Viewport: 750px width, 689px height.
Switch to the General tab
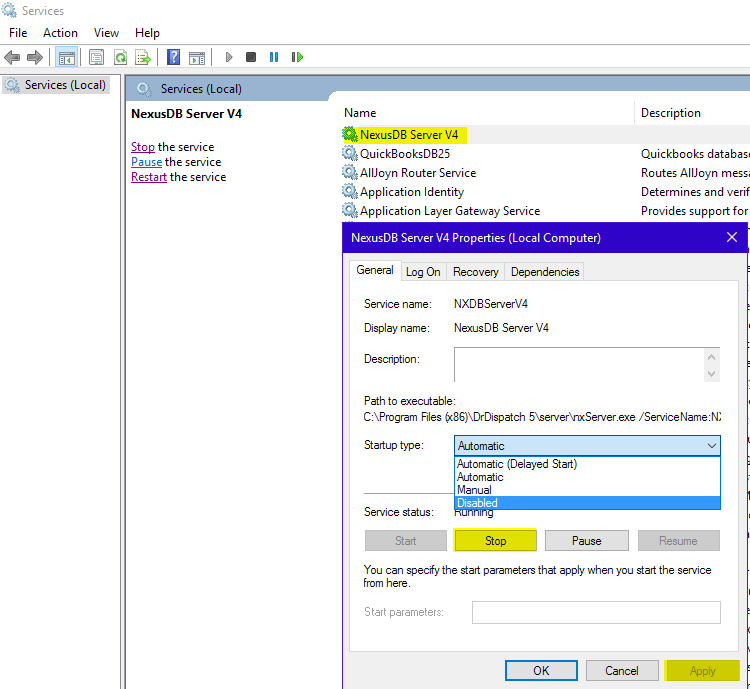pos(375,270)
